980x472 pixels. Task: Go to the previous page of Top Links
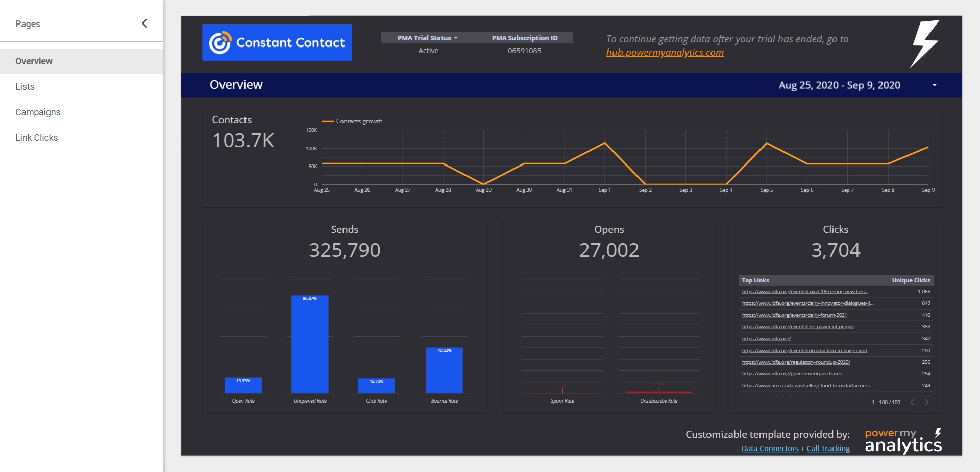point(912,402)
